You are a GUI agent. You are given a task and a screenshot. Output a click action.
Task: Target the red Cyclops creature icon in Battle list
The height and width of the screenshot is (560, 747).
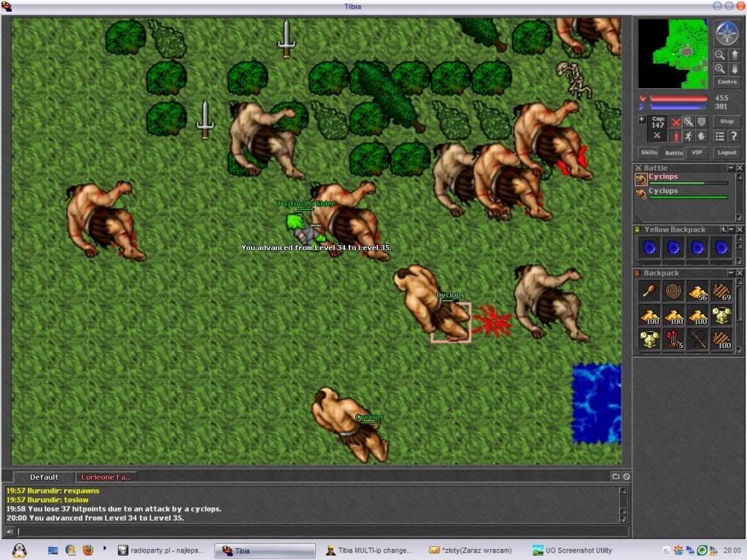click(x=640, y=179)
